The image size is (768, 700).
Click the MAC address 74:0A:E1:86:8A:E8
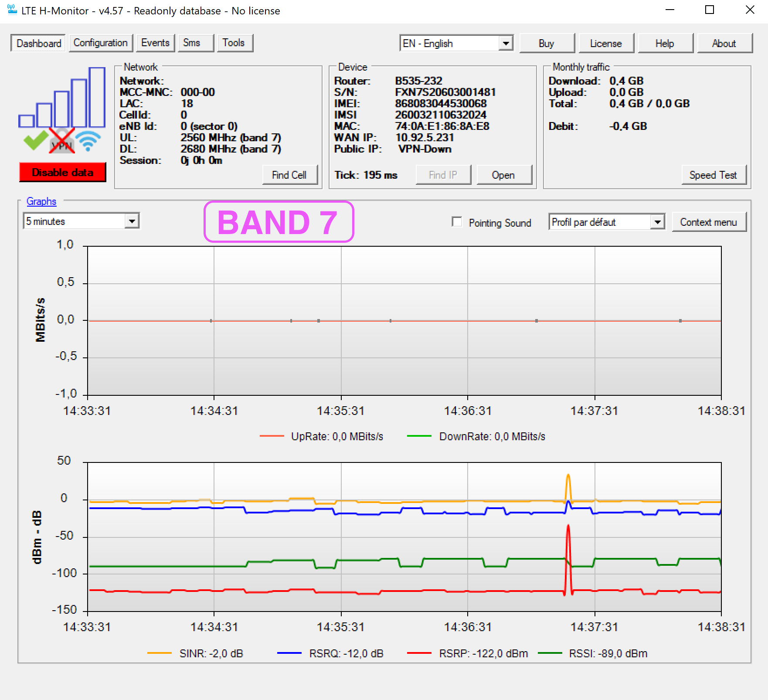442,126
